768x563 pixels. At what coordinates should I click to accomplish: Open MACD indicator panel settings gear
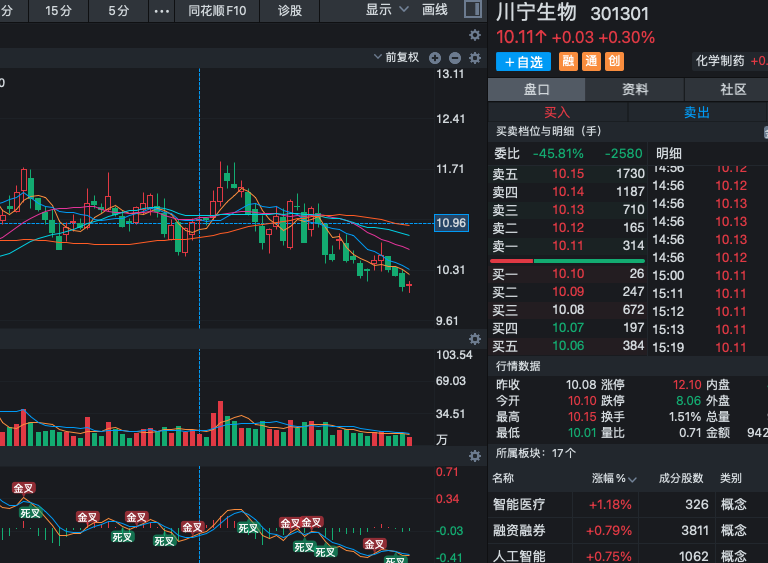(475, 456)
